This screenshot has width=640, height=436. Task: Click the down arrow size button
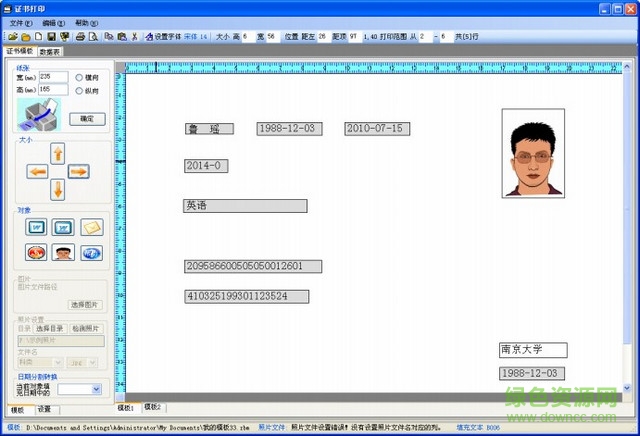[58, 190]
